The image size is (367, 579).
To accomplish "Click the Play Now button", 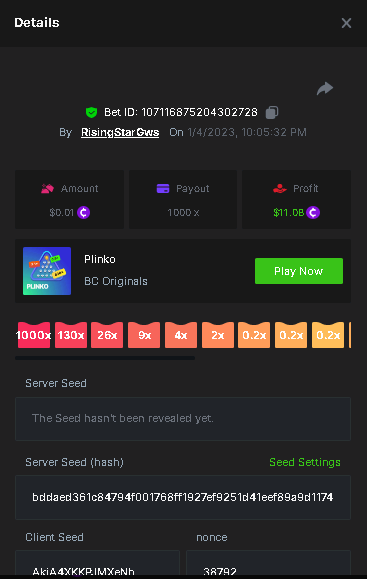I will coord(299,271).
